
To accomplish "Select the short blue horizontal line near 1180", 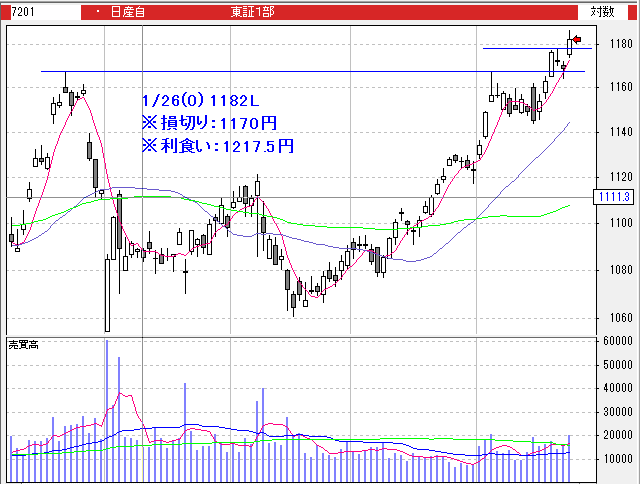I will pos(520,48).
